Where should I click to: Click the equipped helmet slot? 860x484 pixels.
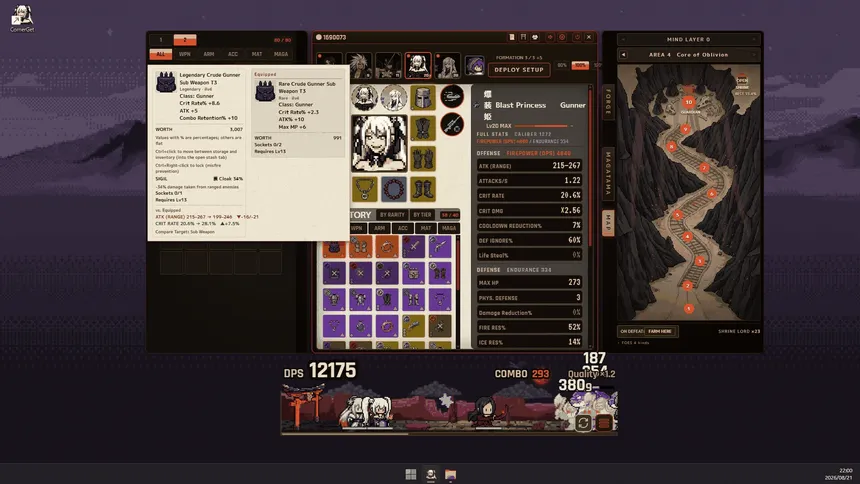point(423,98)
